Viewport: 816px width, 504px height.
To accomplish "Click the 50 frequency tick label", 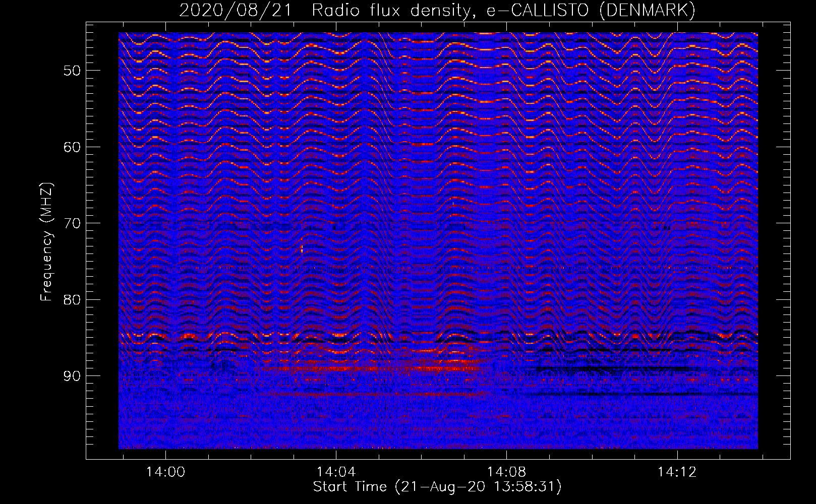I will (x=72, y=71).
